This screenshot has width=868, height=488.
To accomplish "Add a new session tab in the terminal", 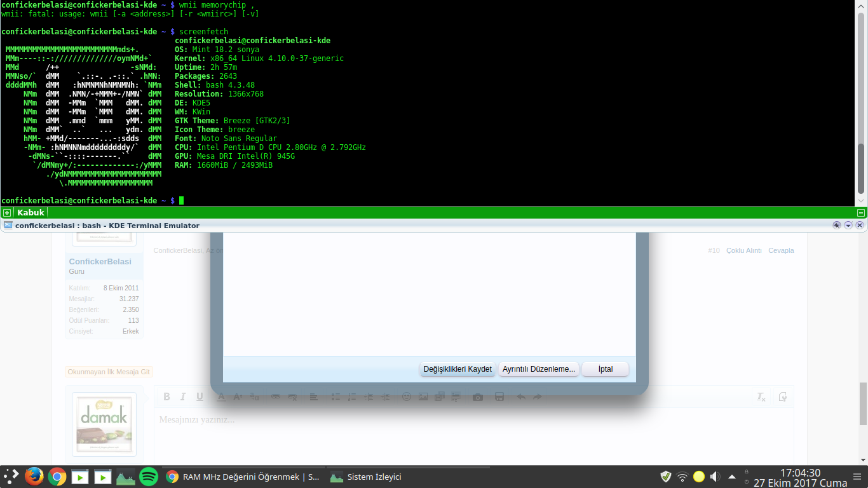I will point(6,213).
